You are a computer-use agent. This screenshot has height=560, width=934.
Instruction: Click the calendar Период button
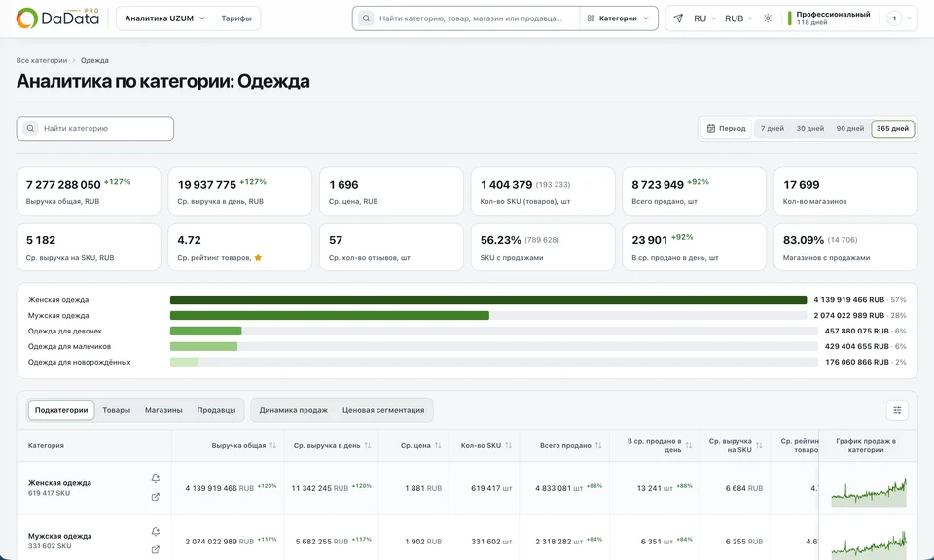tap(726, 128)
